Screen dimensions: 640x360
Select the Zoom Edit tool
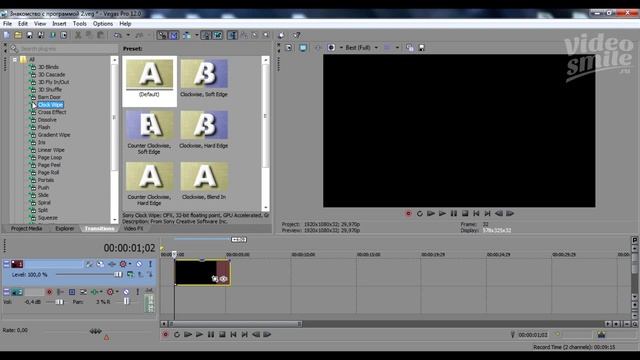266,36
